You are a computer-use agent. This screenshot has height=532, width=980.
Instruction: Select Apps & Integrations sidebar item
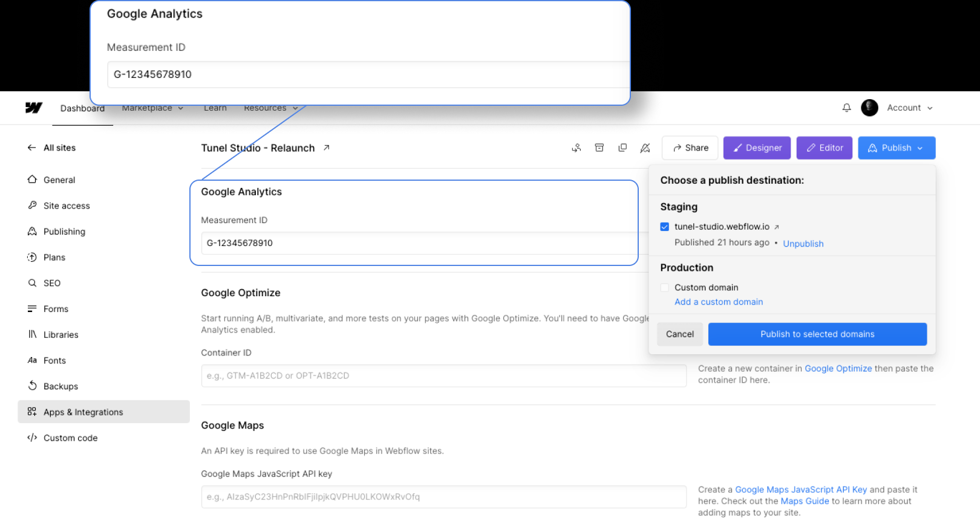tap(103, 412)
